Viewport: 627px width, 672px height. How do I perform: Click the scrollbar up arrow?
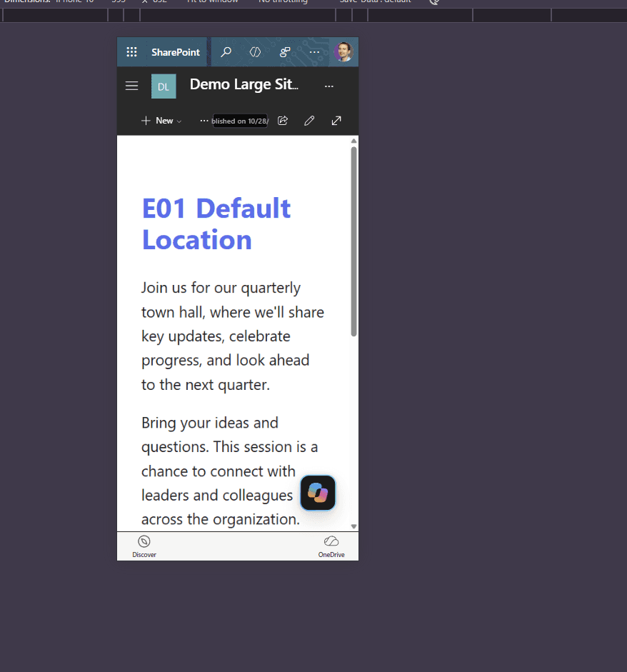(353, 141)
